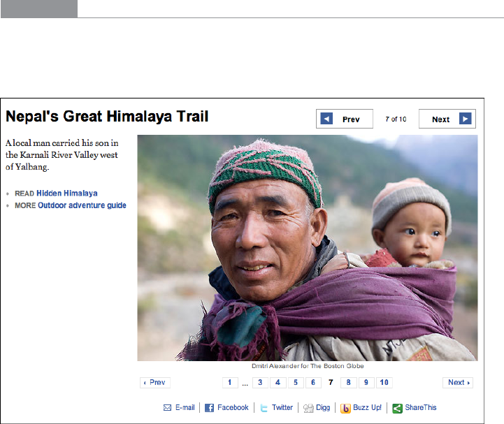Jump to photo page 8

point(348,383)
